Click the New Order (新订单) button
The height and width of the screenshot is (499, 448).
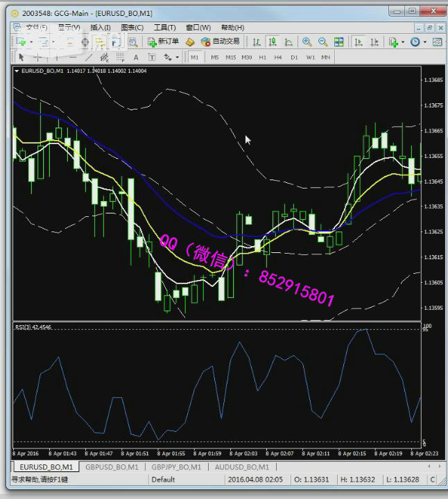pyautogui.click(x=164, y=42)
